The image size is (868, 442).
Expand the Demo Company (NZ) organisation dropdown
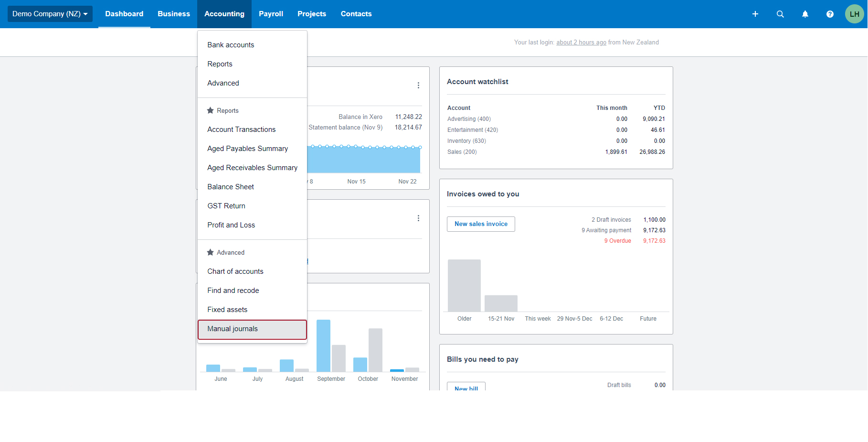[x=50, y=14]
